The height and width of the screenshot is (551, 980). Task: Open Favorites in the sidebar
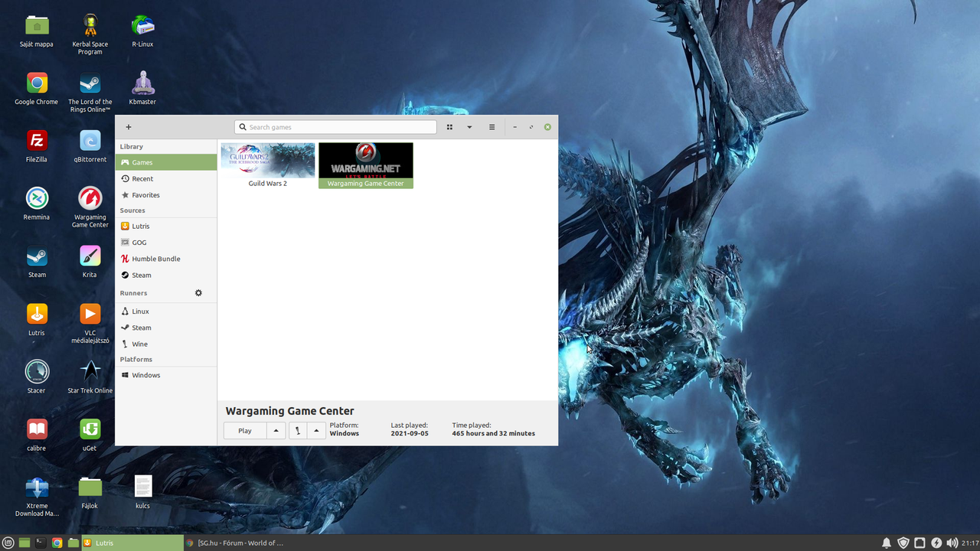coord(166,195)
